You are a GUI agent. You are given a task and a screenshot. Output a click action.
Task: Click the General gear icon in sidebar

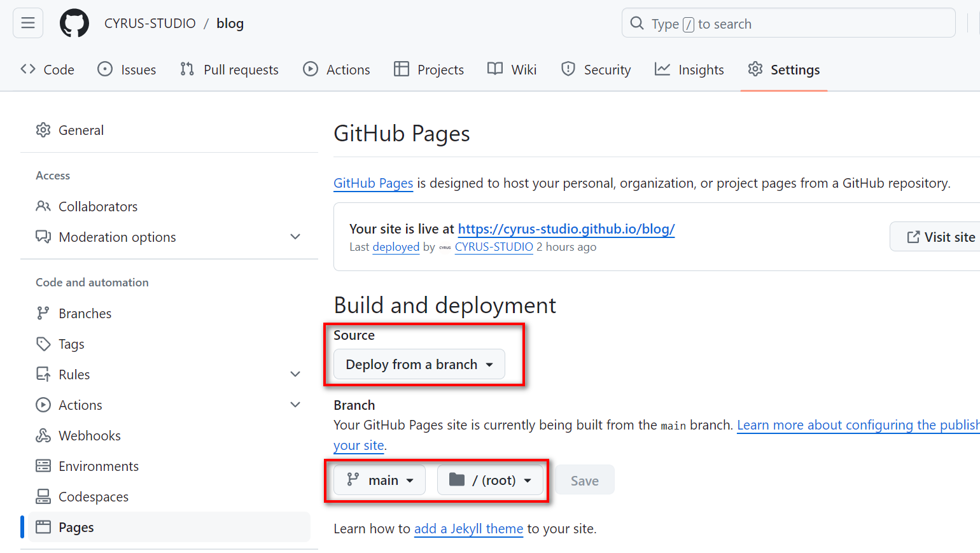click(x=43, y=130)
